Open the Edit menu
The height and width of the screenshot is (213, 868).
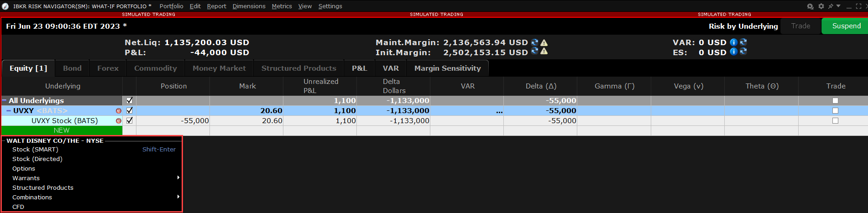click(x=195, y=6)
